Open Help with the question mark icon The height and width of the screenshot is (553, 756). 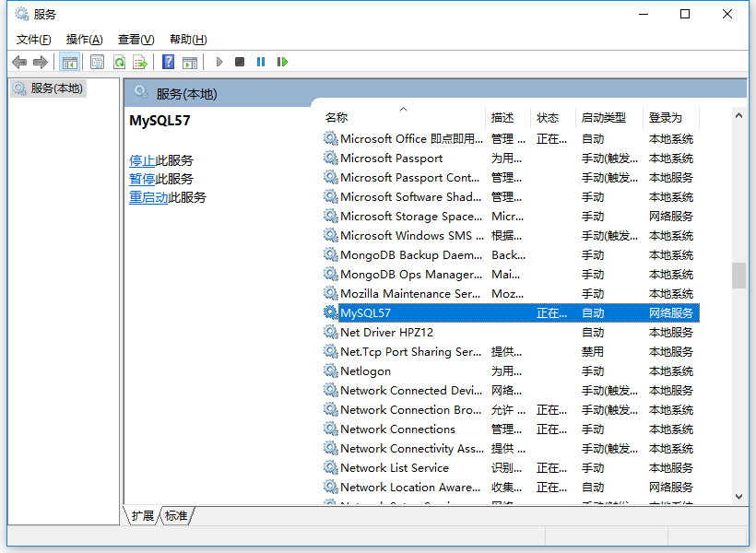click(168, 62)
